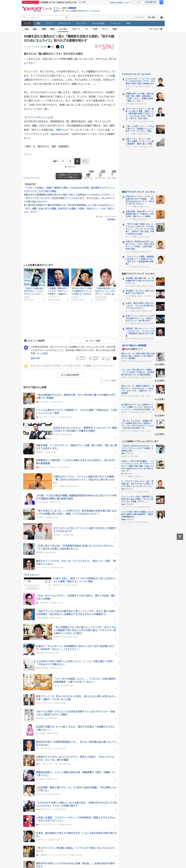Select the エンタメ category tab
This screenshot has width=186, height=868.
click(63, 29)
